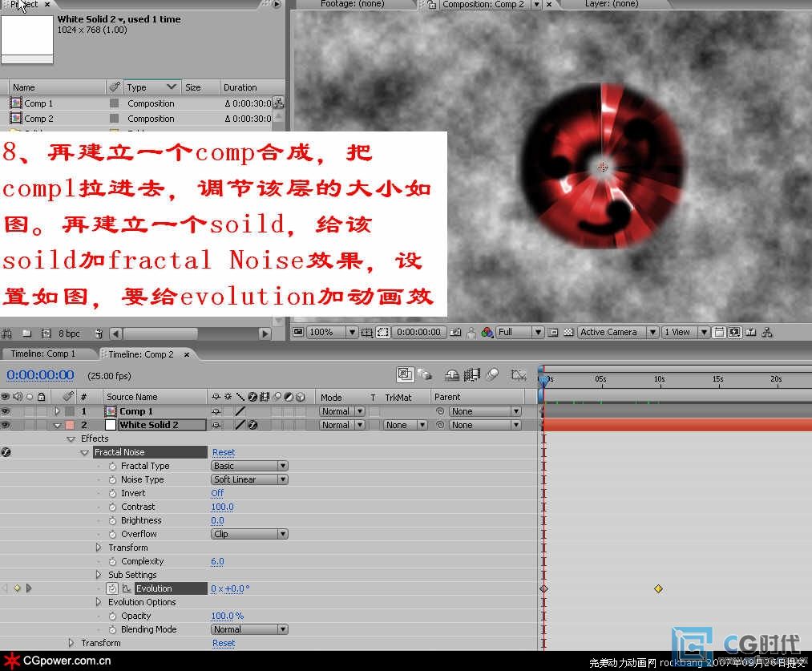
Task: Click the new folder icon in Project panel
Action: (26, 333)
